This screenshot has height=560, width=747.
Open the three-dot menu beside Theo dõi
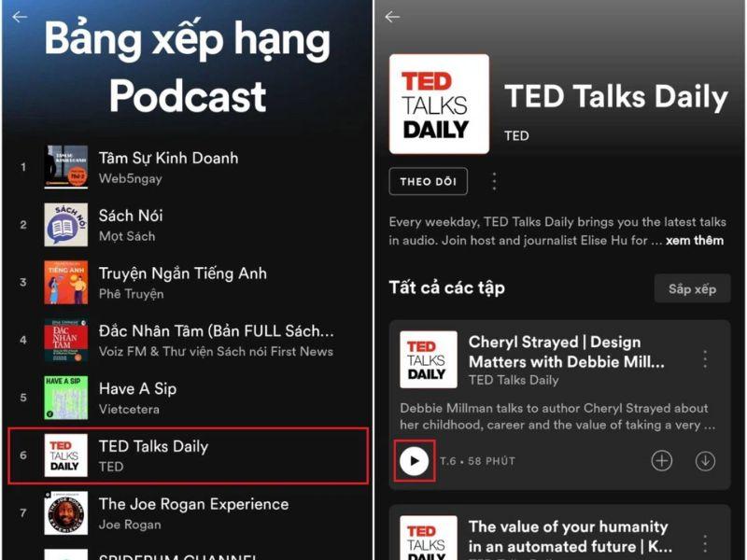(494, 181)
